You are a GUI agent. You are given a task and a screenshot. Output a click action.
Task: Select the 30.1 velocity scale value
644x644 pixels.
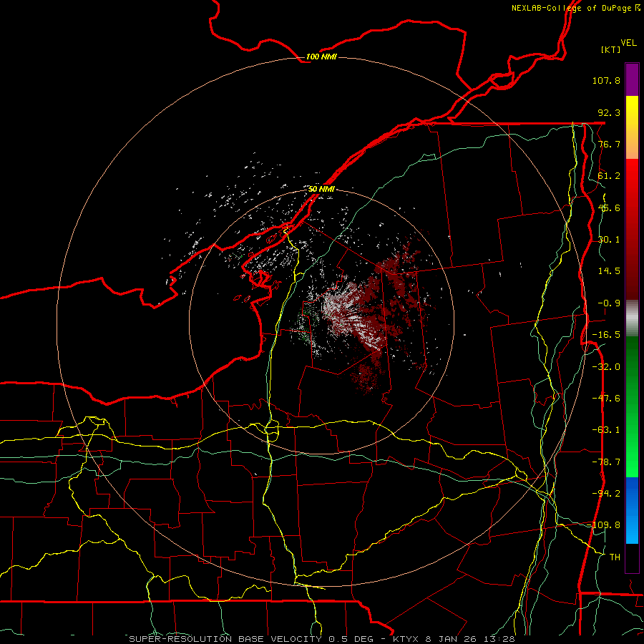click(x=609, y=240)
